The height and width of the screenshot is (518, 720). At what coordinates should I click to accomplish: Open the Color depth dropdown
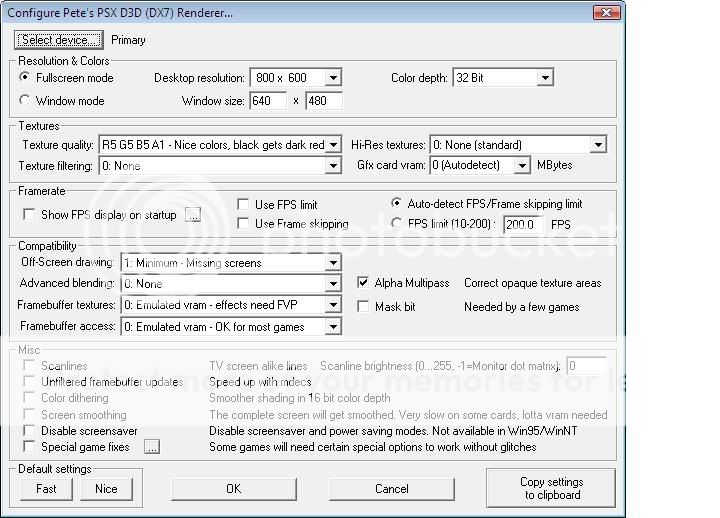pyautogui.click(x=545, y=78)
